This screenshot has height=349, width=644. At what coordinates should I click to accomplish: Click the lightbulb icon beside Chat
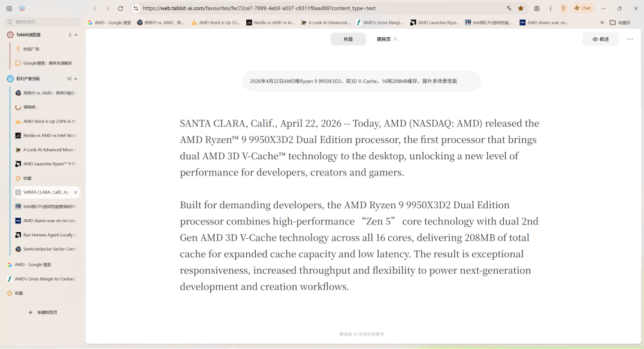[x=563, y=8]
